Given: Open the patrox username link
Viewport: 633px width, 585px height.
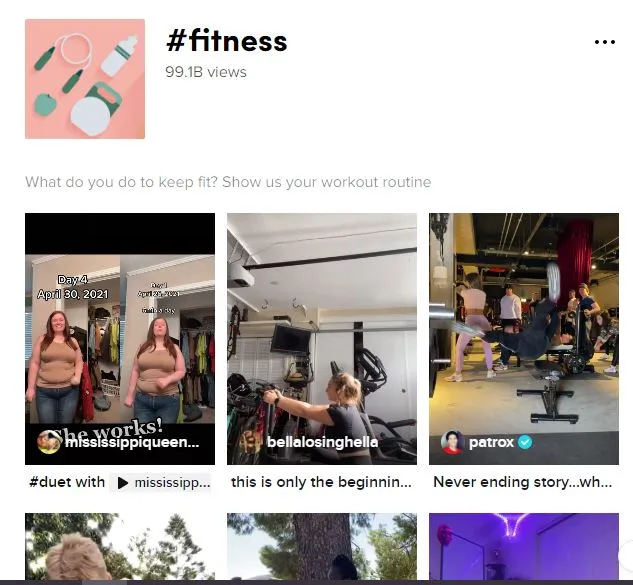Looking at the screenshot, I should pos(491,442).
